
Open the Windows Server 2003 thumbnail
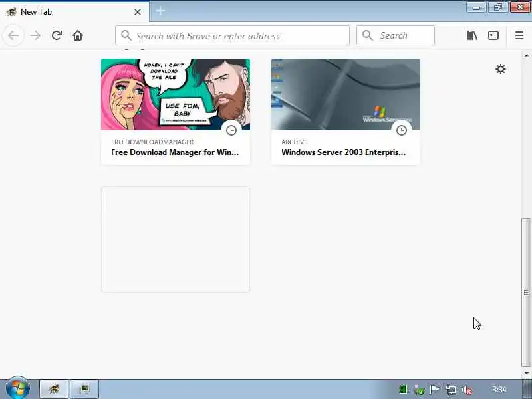tap(345, 94)
